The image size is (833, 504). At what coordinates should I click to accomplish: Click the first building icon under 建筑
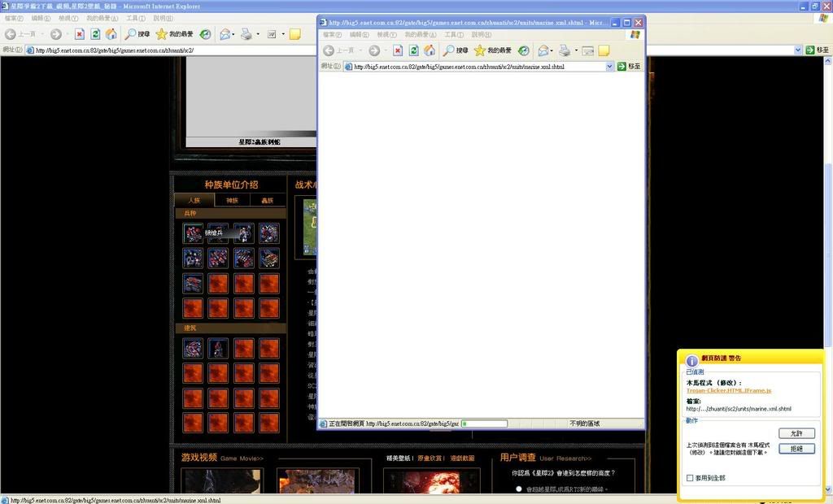(x=193, y=349)
